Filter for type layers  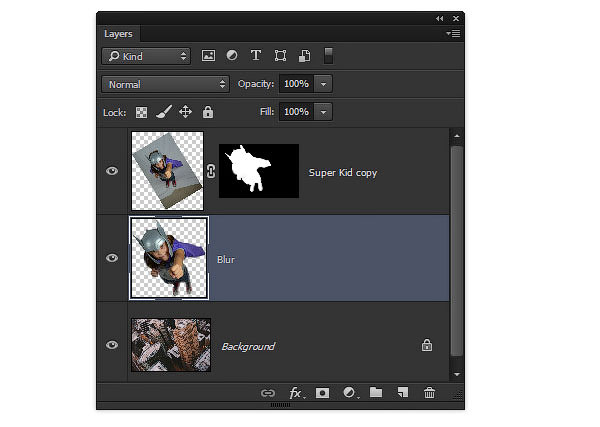pyautogui.click(x=256, y=55)
